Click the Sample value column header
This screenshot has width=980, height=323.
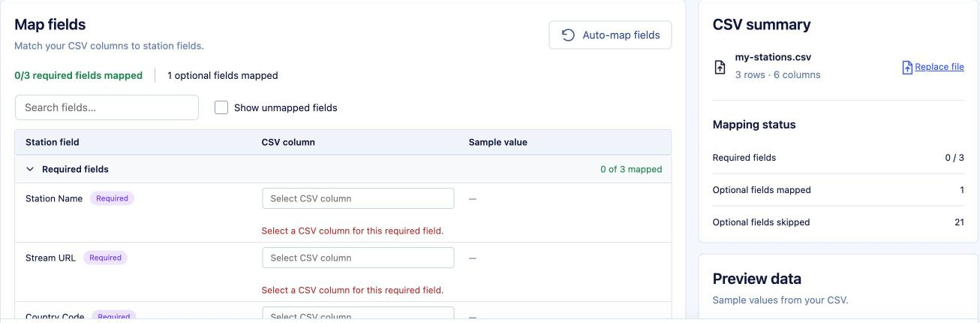pos(498,142)
